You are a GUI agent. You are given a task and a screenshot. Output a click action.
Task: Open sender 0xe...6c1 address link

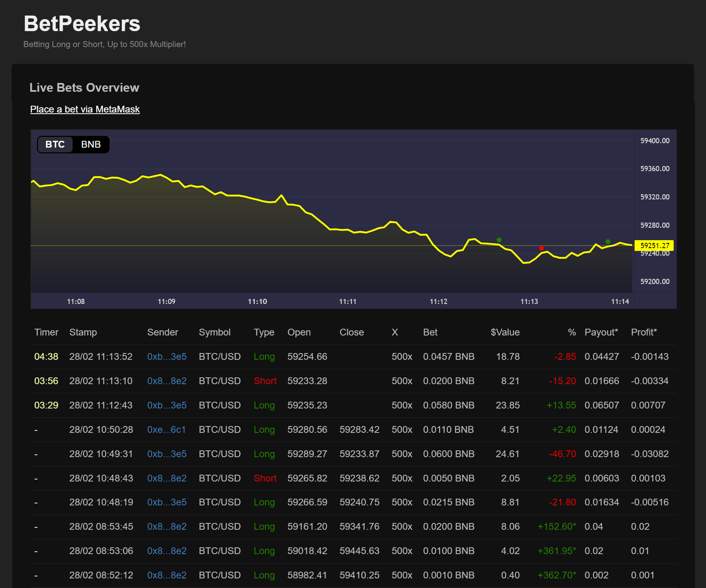click(x=166, y=430)
